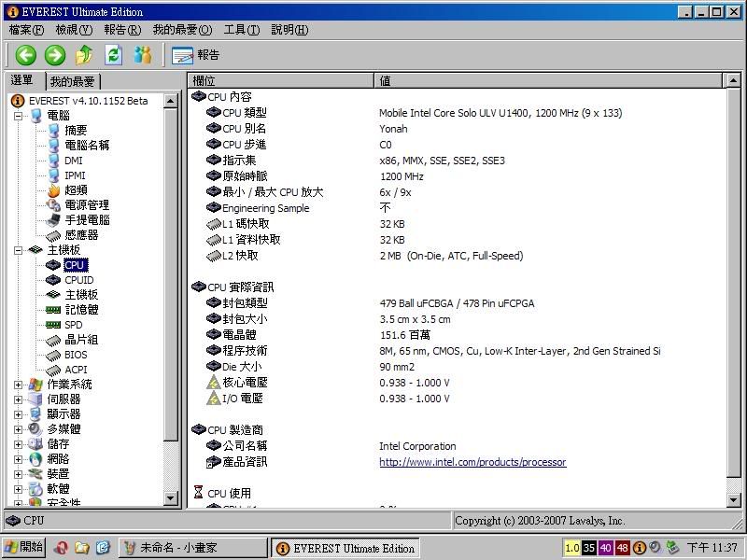This screenshot has height=560, width=747.
Task: Select the 手提電腦 laptop icon
Action: (x=53, y=220)
